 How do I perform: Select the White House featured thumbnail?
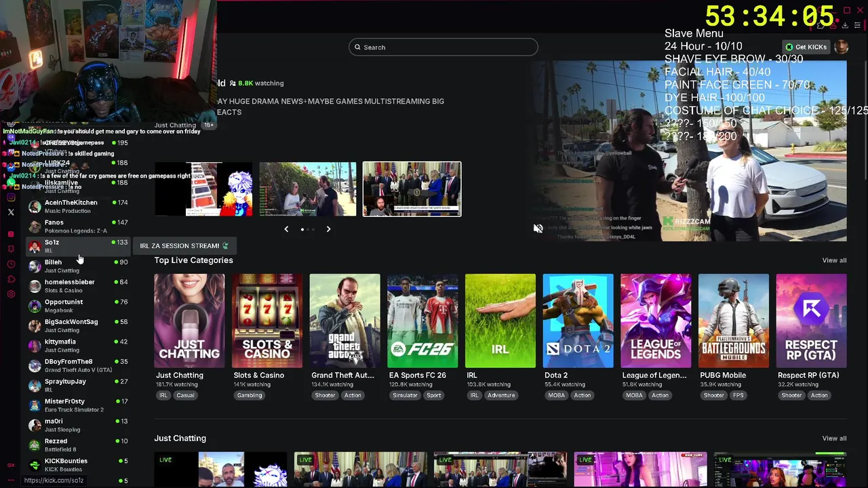point(412,189)
